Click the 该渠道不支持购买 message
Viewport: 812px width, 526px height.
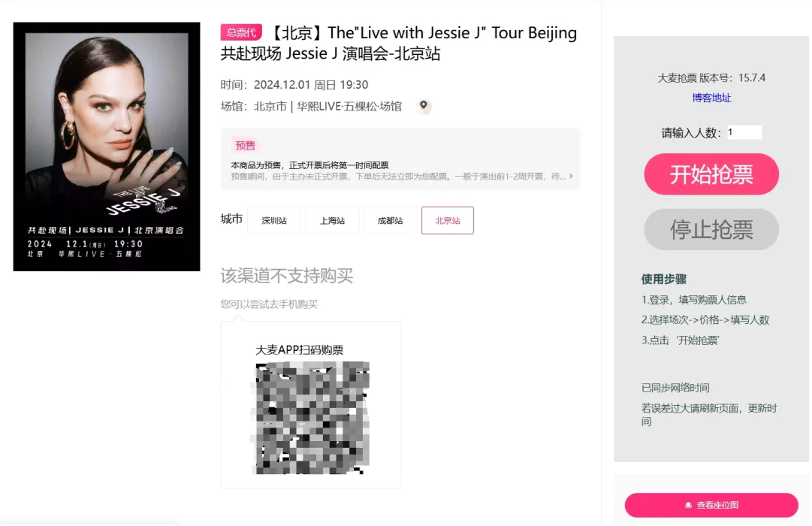coord(286,276)
